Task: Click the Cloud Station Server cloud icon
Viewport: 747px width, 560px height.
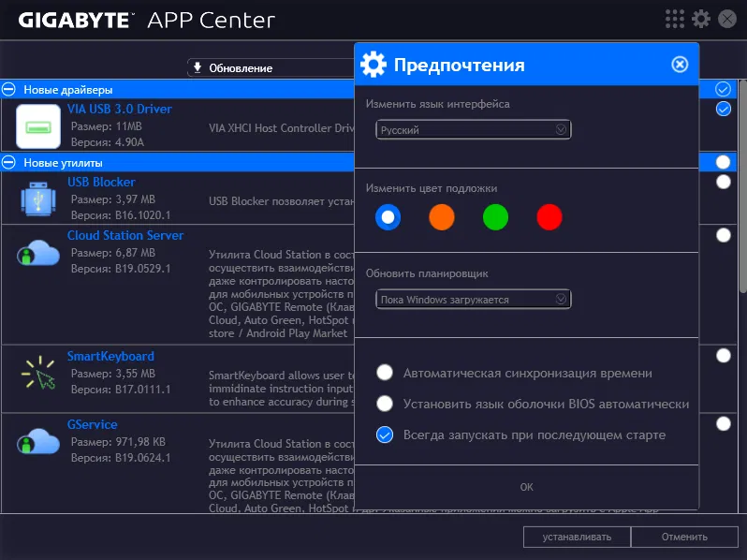Action: coord(38,253)
